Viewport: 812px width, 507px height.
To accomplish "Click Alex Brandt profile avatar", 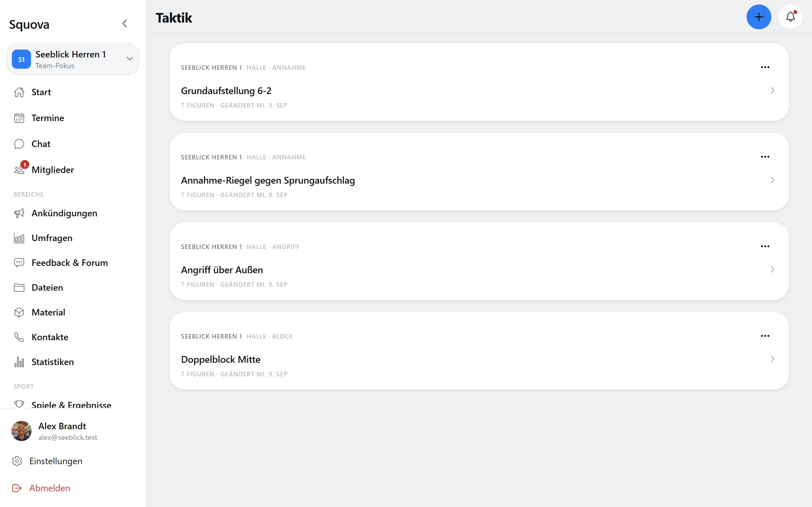I will 21,431.
